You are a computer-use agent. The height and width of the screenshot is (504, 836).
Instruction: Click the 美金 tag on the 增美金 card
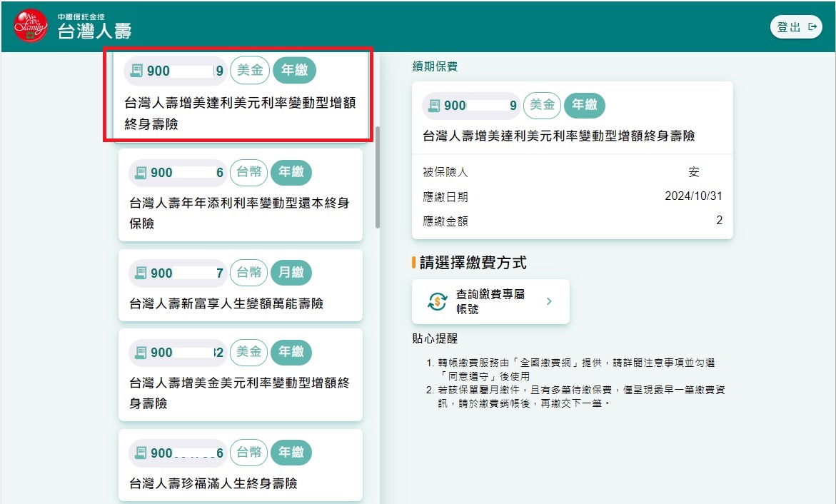coord(249,352)
